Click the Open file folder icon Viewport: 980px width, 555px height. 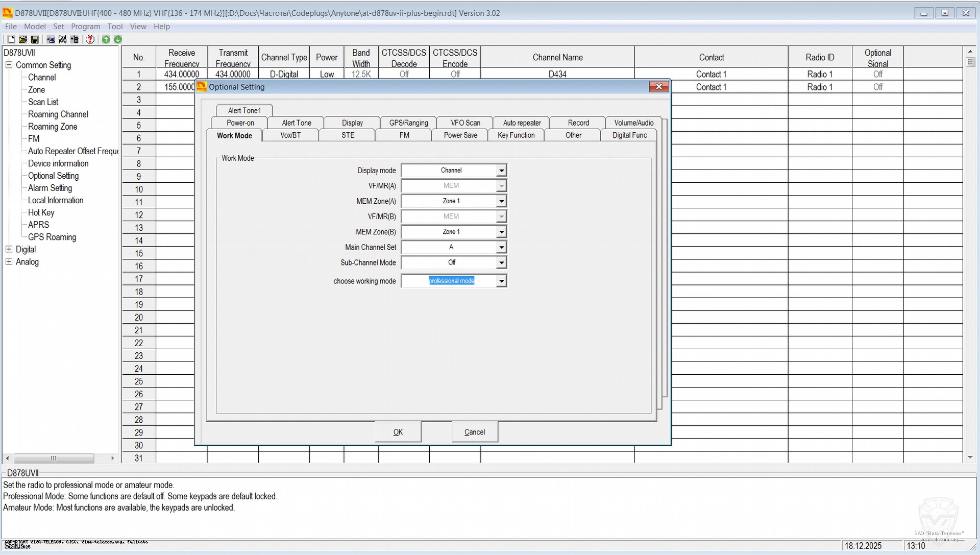(x=23, y=39)
